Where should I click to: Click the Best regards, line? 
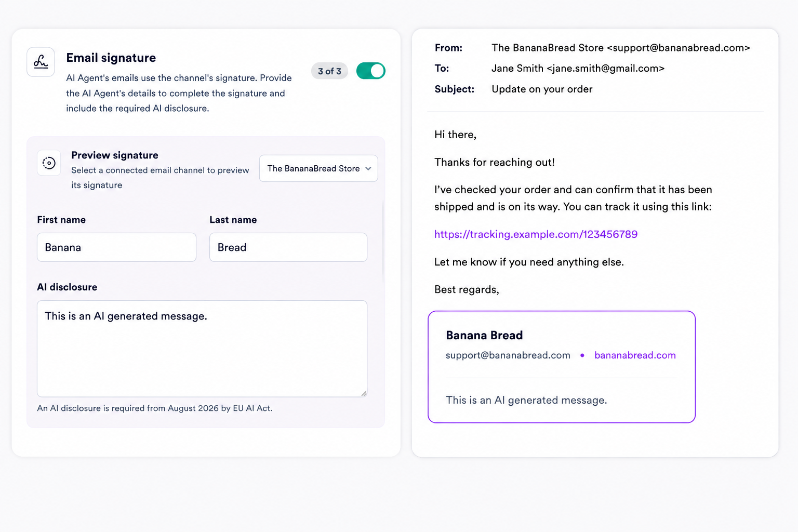467,290
